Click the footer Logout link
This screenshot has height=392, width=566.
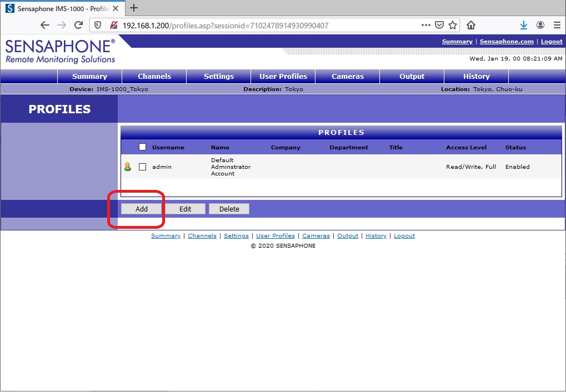point(404,236)
